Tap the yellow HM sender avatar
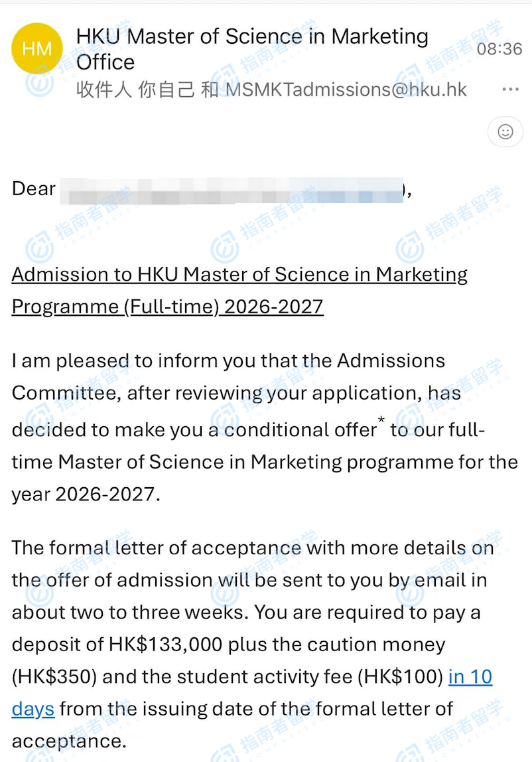532x762 pixels. pyautogui.click(x=37, y=48)
